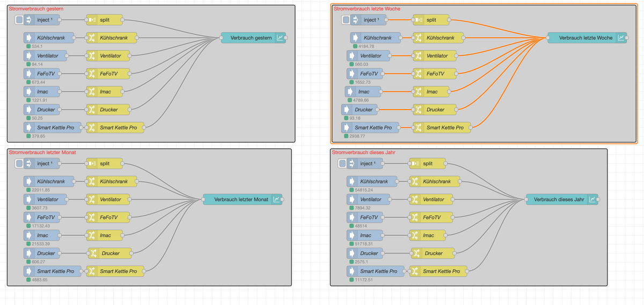The width and height of the screenshot is (644, 305).
Task: Click the chart icon on Verbrauch letzter Monat node
Action: click(277, 199)
